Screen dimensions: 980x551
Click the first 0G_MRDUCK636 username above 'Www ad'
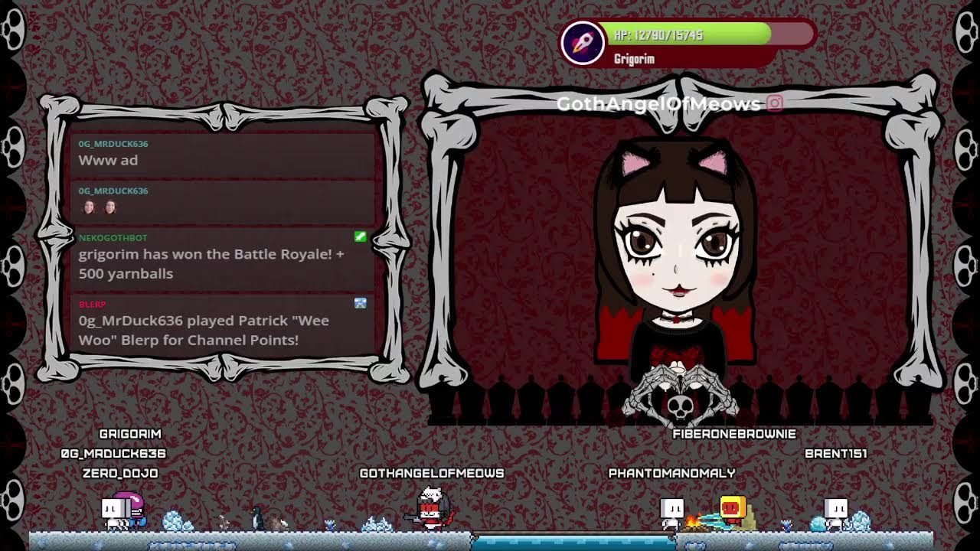pos(113,144)
